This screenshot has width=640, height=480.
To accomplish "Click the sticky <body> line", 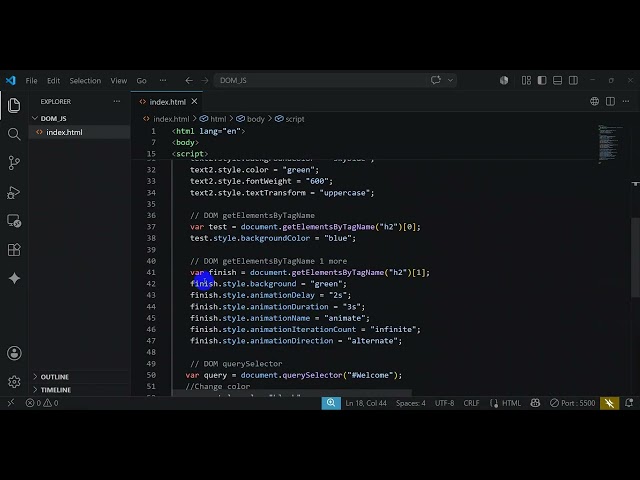I will [x=185, y=142].
